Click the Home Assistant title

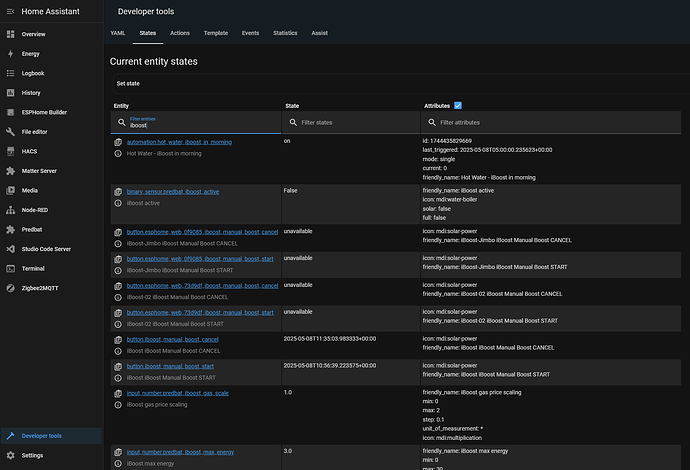click(51, 11)
